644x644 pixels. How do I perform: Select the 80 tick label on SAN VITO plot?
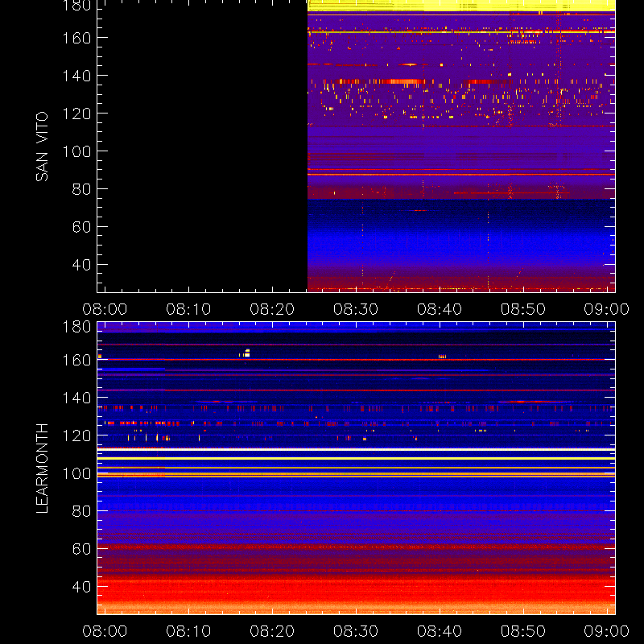(x=81, y=189)
